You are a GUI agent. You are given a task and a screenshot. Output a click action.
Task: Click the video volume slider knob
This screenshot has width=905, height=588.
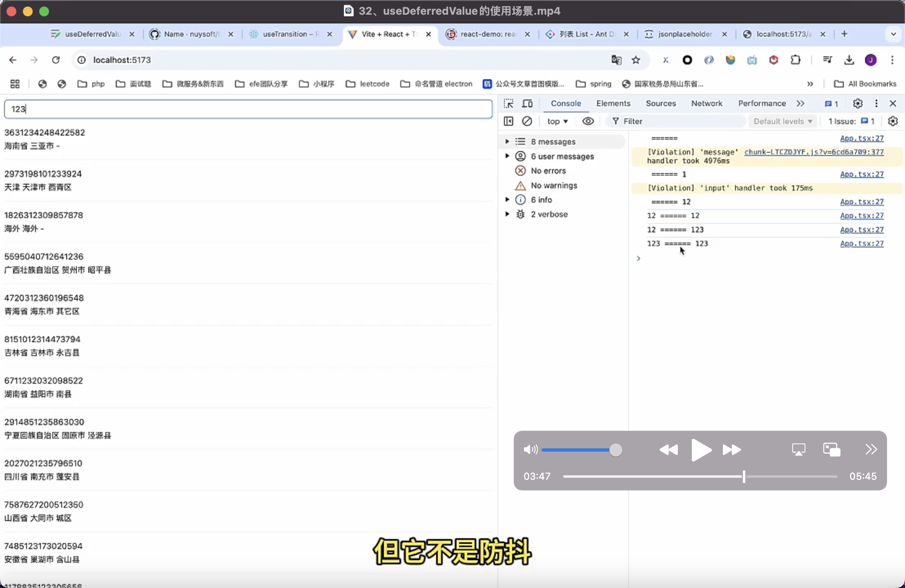tap(615, 450)
